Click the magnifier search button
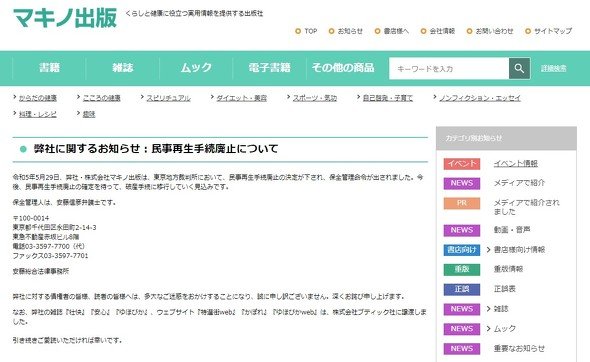This screenshot has width=590, height=362. coord(519,68)
